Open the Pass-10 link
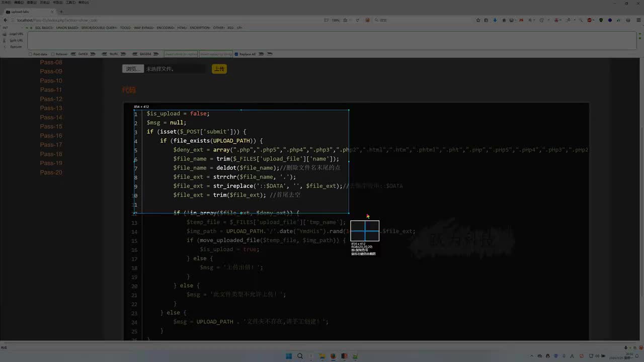The image size is (644, 362). point(51,80)
